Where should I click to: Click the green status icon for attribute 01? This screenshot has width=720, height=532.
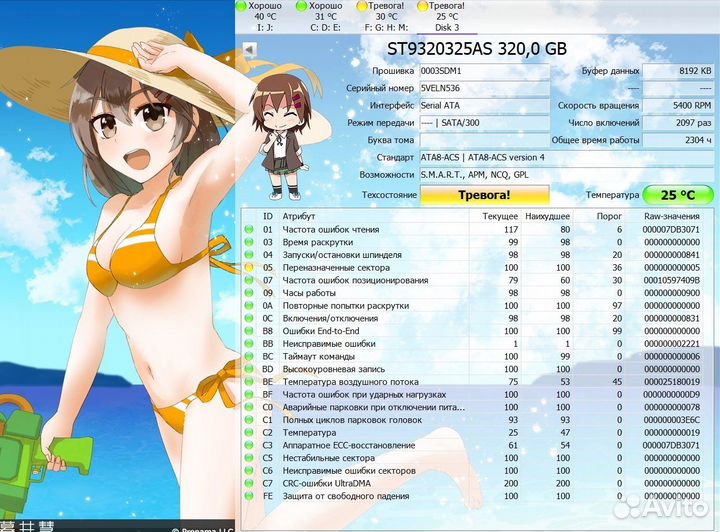pyautogui.click(x=249, y=229)
